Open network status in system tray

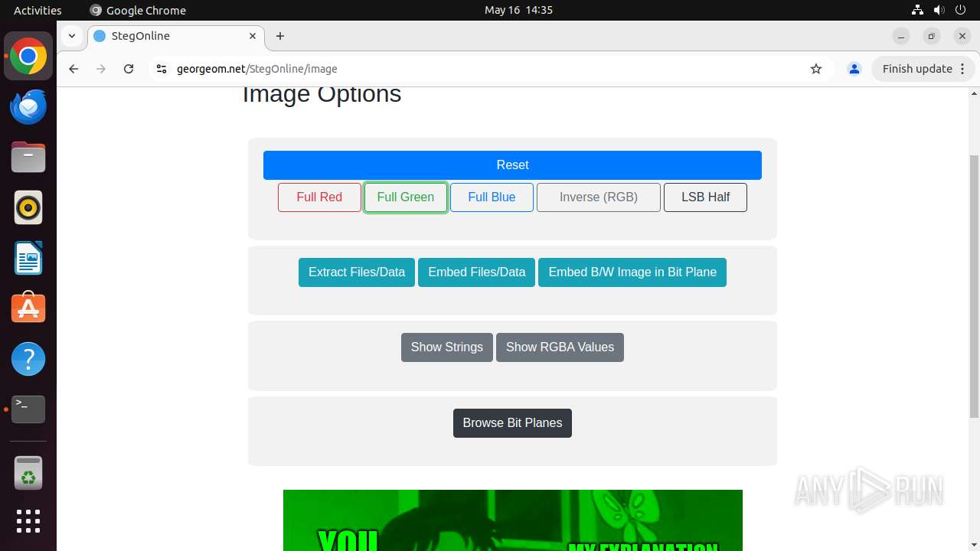click(918, 10)
